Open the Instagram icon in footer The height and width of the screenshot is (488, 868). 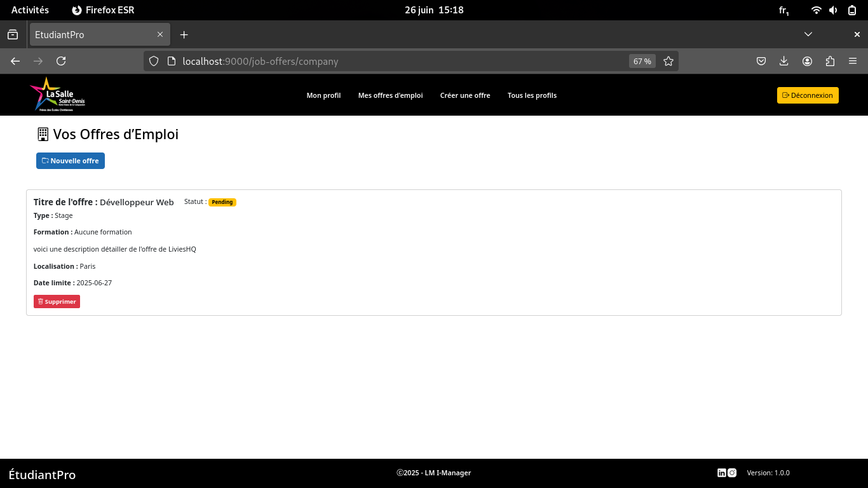pyautogui.click(x=732, y=473)
